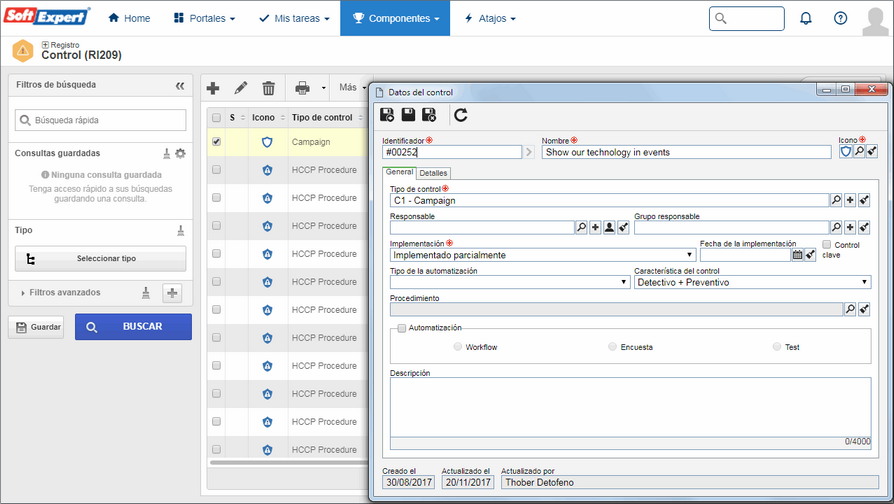Click the Guardar filter button
This screenshot has height=504, width=894.
(36, 327)
